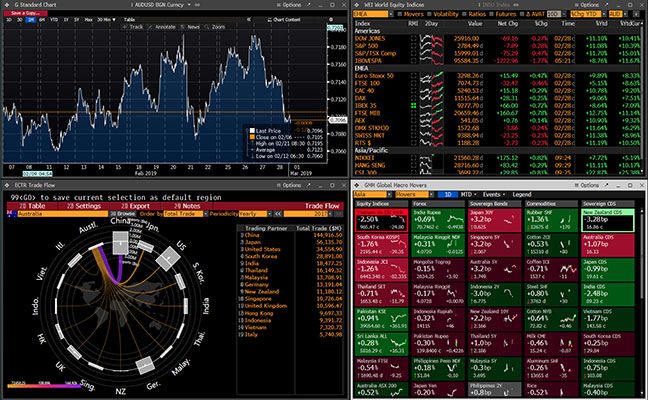Click World Equity Indices window menu icon
The width and height of the screenshot is (648, 400).
click(357, 5)
